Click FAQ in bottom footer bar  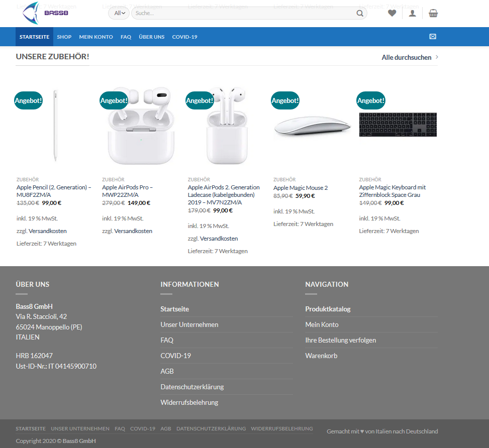click(x=120, y=429)
